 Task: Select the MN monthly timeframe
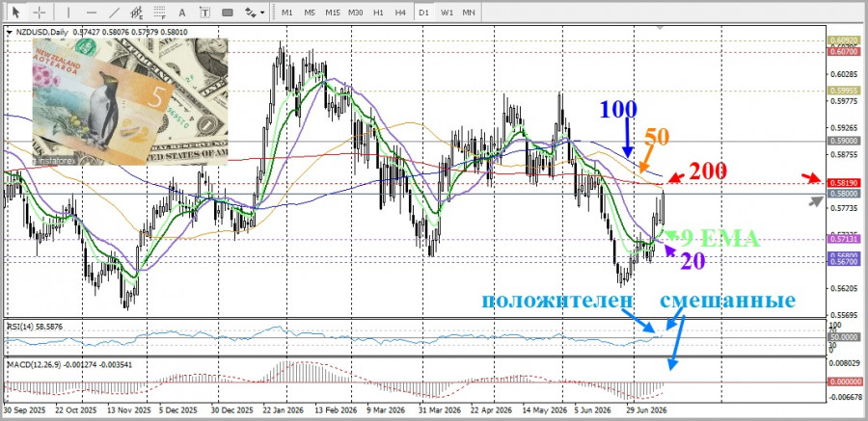[469, 12]
